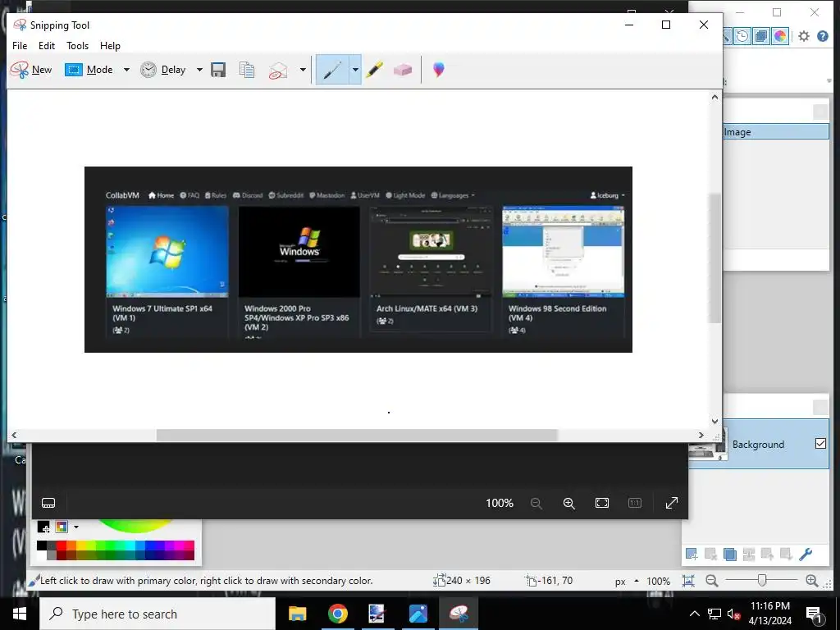Add new layer icon in Layers panel
Image resolution: width=840 pixels, height=630 pixels.
(692, 554)
